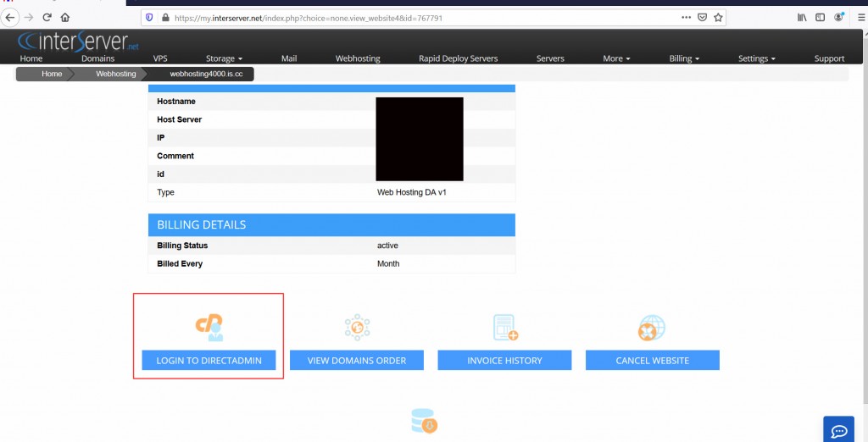
Task: Click the LOGIN TO DIRECTADMIN button
Action: pos(209,360)
